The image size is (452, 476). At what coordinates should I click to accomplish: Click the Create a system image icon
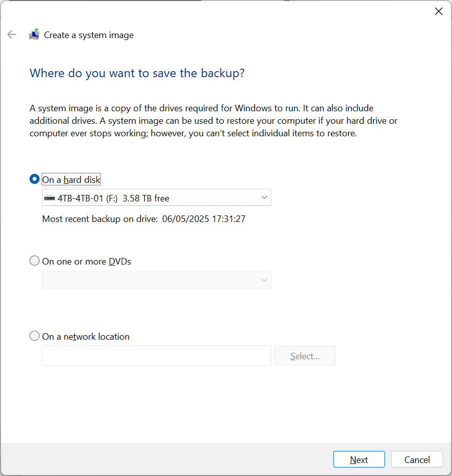point(34,34)
